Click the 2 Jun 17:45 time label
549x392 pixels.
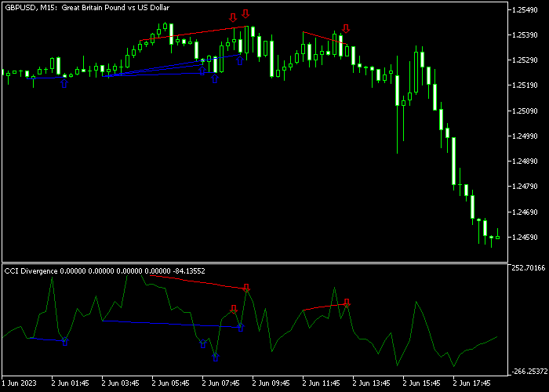pos(472,383)
